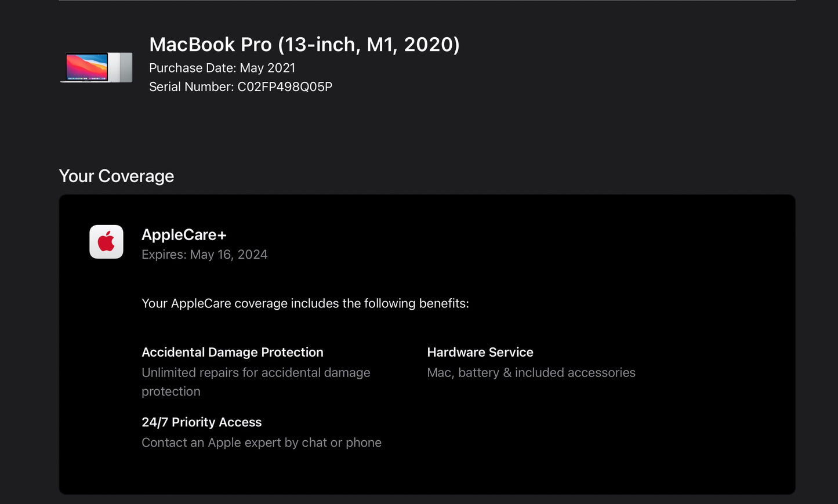Open Hardware Service benefit details
Viewport: 838px width, 504px height.
480,352
